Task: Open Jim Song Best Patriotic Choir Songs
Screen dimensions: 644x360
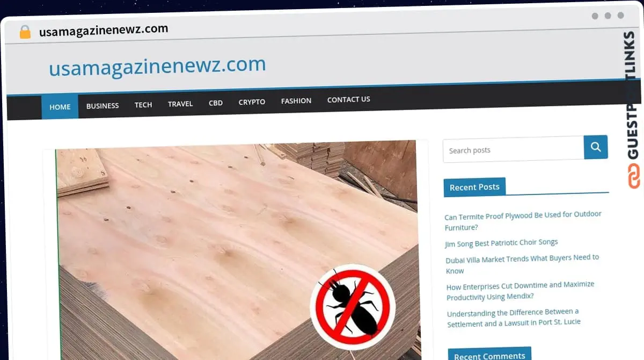Action: (501, 243)
